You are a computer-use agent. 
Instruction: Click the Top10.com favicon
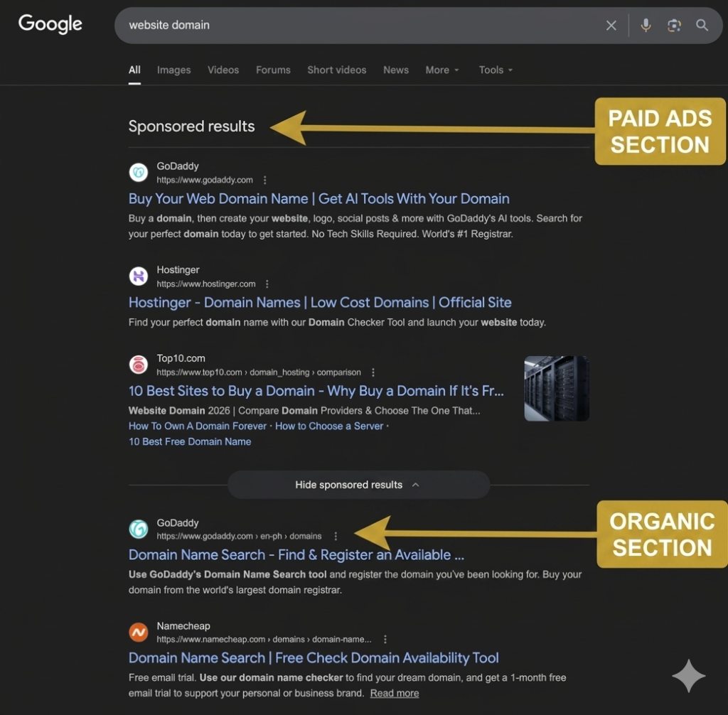point(139,365)
